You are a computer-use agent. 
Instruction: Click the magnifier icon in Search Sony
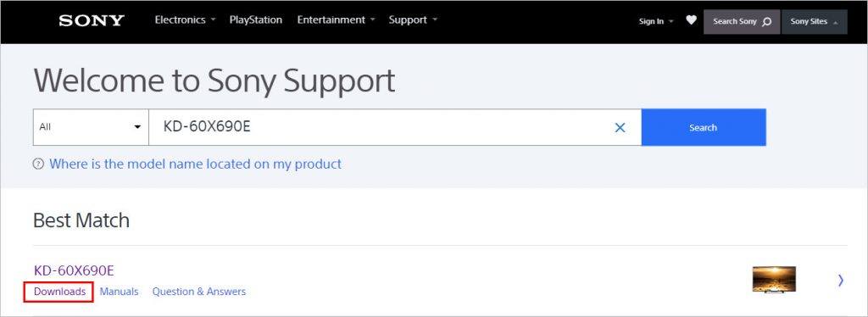(766, 22)
